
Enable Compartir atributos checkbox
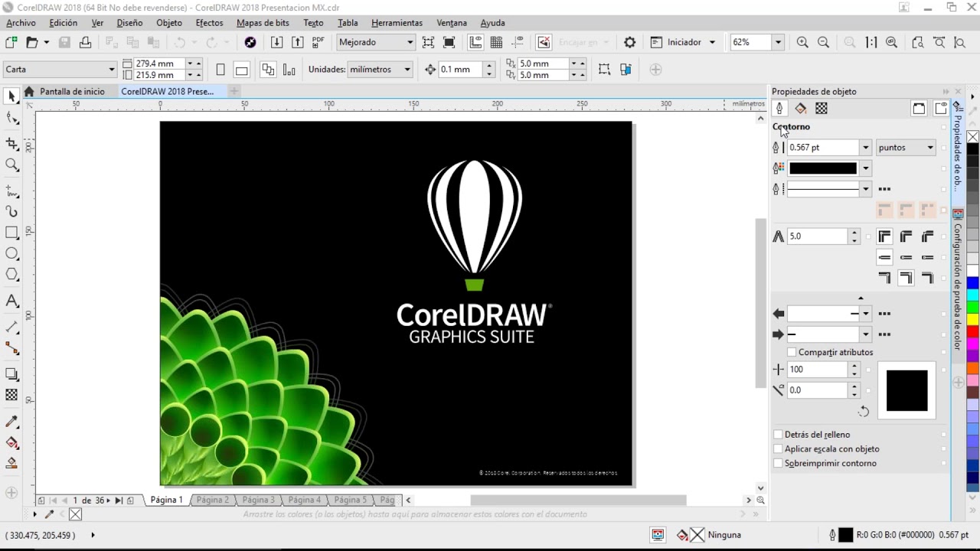(792, 353)
